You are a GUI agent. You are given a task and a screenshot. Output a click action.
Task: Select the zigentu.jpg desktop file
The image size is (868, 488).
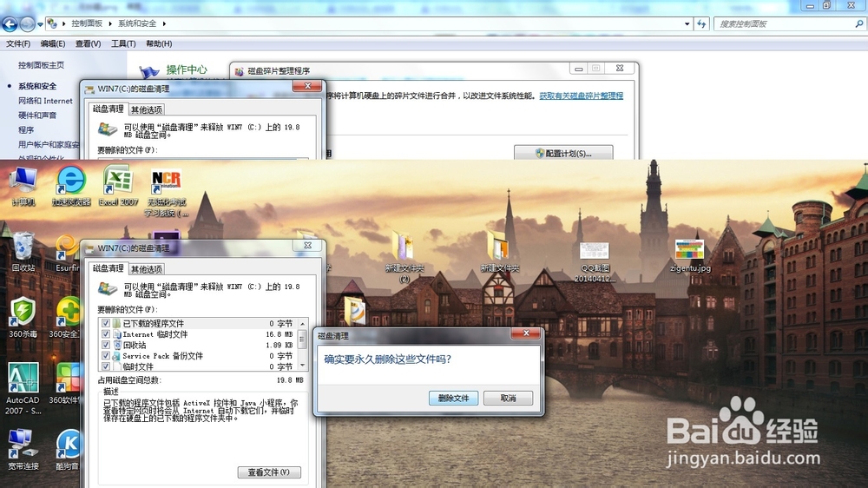coord(690,256)
